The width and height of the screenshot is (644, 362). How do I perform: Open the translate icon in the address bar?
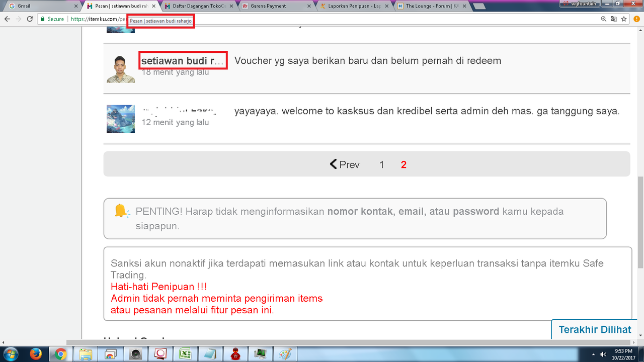(x=614, y=19)
